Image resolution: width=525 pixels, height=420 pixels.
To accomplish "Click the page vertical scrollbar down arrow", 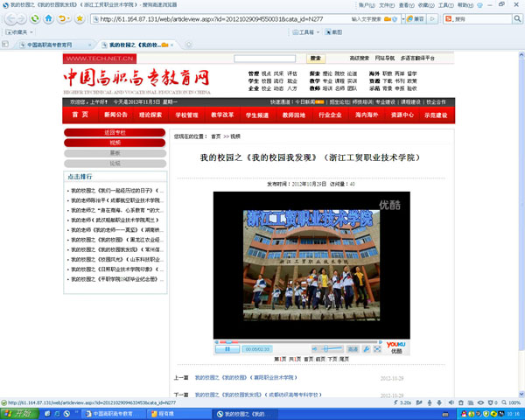I will 521,394.
